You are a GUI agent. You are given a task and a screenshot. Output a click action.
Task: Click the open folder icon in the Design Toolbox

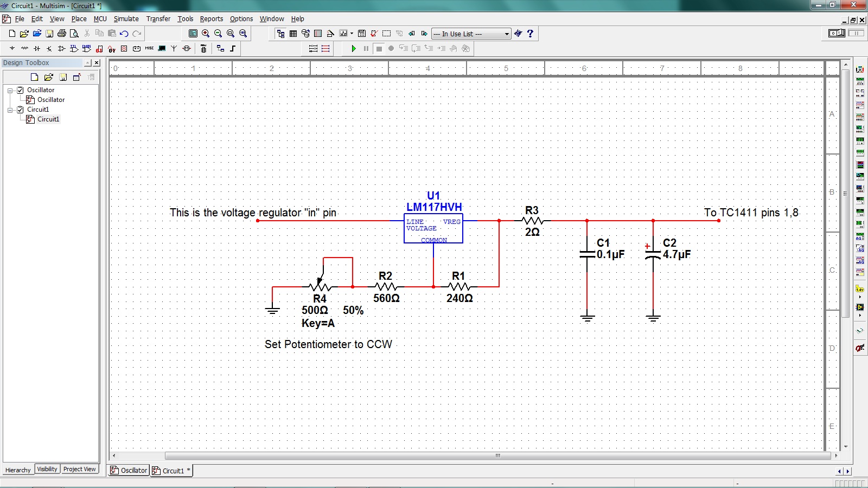click(x=48, y=77)
